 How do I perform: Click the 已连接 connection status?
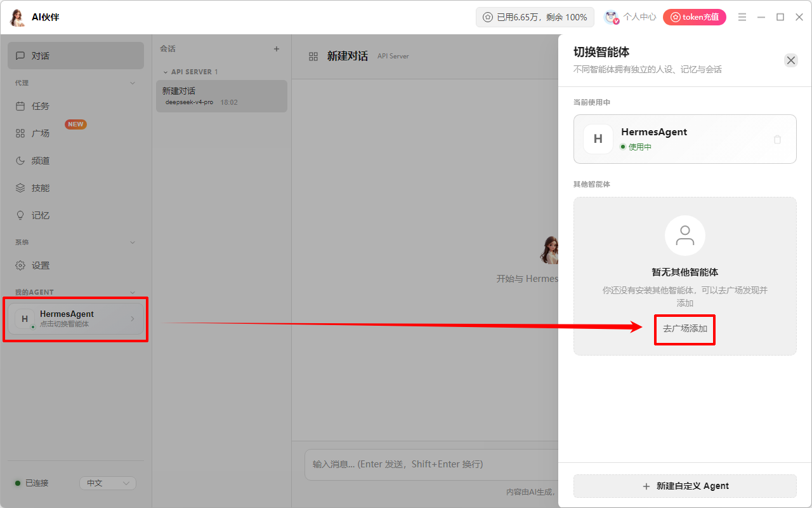click(32, 483)
